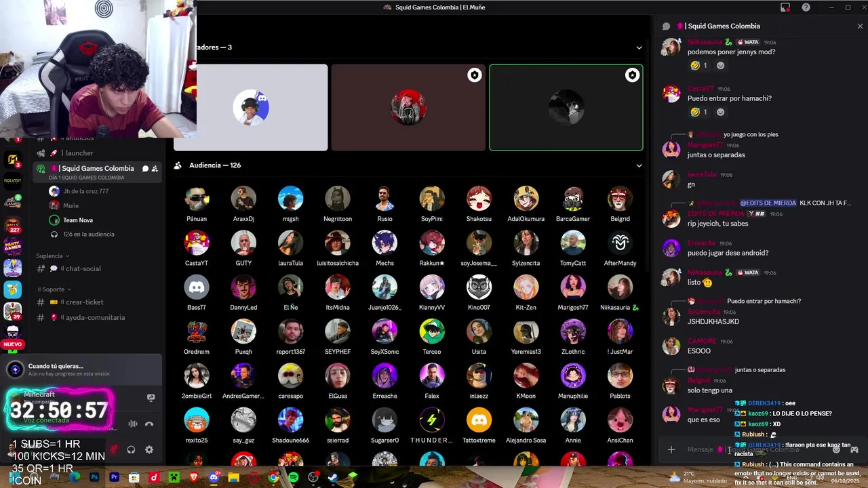
Task: Expand the Suplencia category
Action: (53, 256)
